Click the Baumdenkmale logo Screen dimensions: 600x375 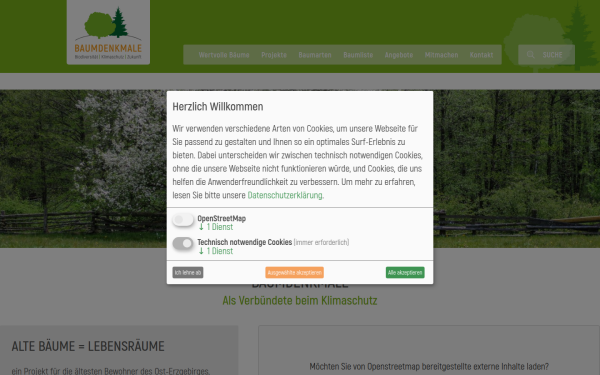pyautogui.click(x=108, y=32)
